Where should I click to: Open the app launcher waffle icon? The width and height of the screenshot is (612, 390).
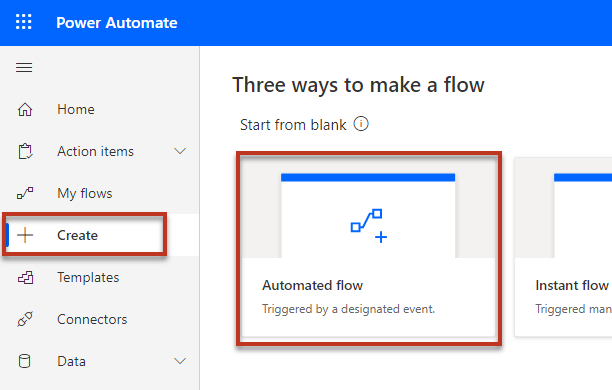pyautogui.click(x=23, y=22)
